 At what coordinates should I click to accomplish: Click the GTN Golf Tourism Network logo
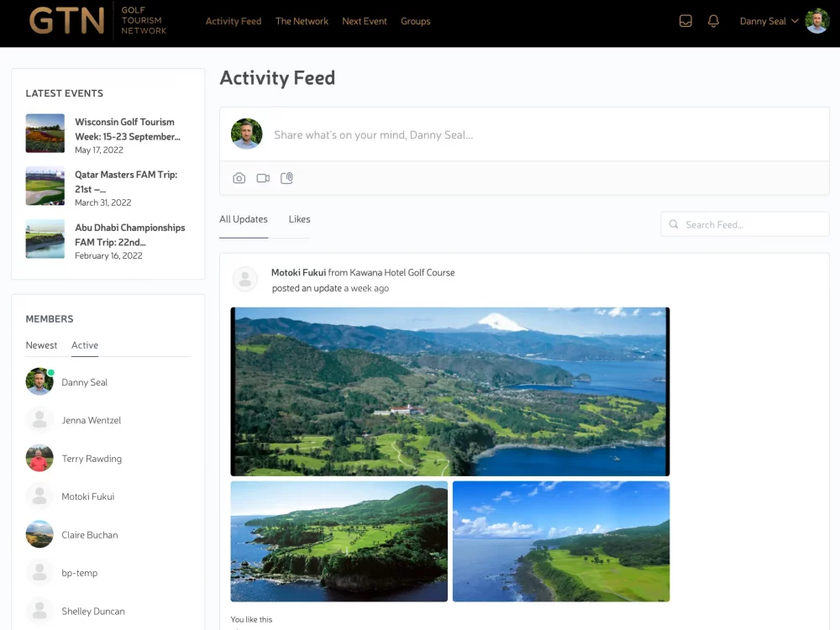pos(97,21)
